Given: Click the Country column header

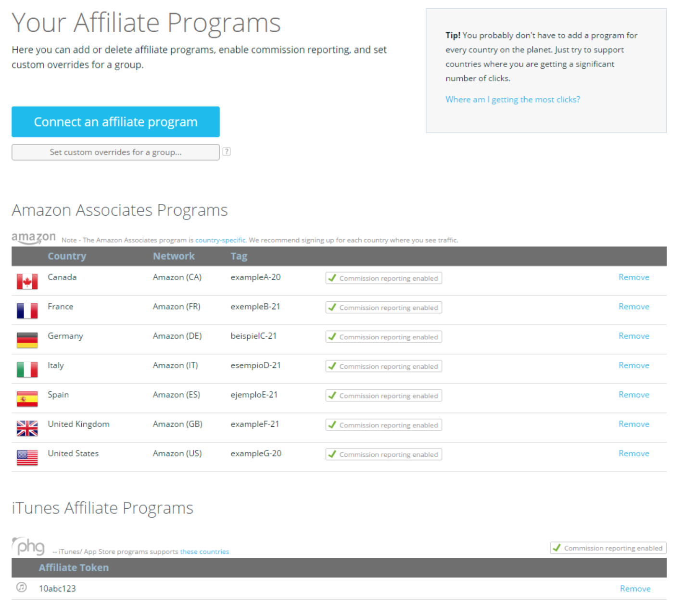Looking at the screenshot, I should tap(67, 256).
